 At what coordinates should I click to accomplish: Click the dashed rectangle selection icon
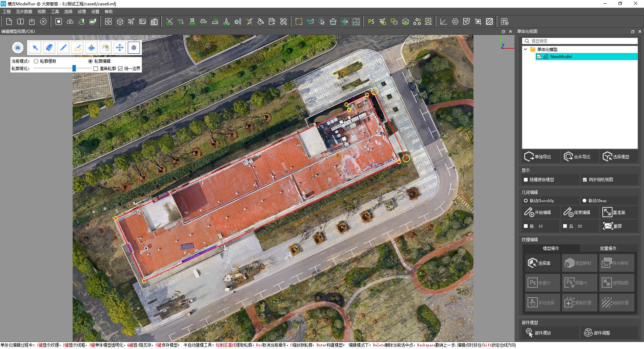click(x=299, y=21)
